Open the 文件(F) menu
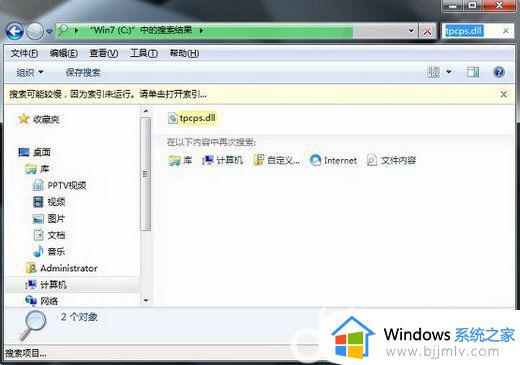 24,53
